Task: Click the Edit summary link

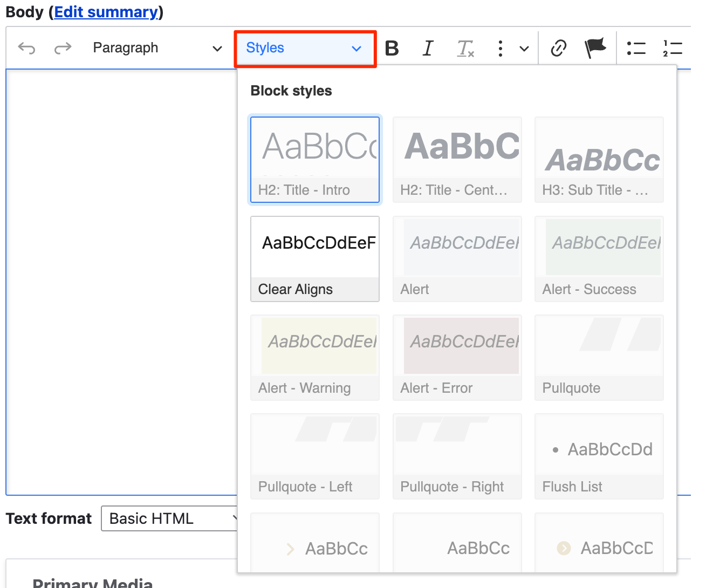Action: coord(106,12)
